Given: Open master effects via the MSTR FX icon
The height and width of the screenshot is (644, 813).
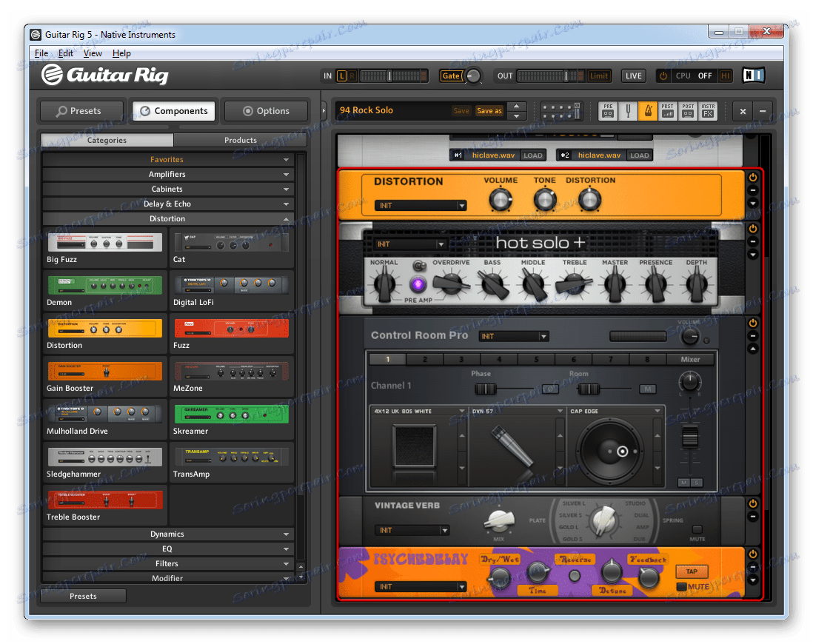Looking at the screenshot, I should click(x=708, y=111).
